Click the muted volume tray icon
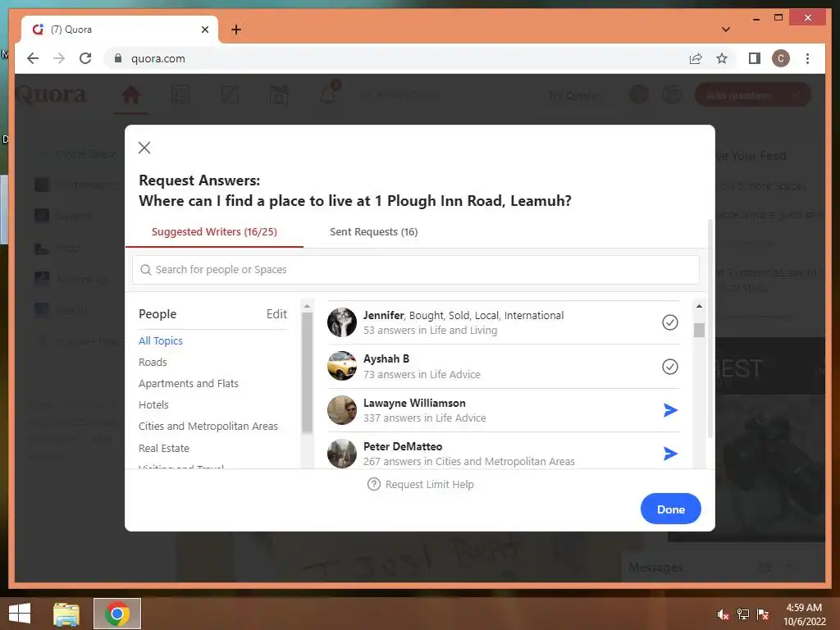This screenshot has height=630, width=840. click(723, 614)
